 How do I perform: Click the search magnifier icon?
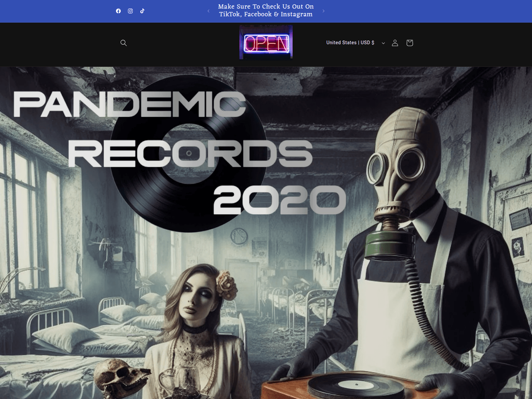pos(123,43)
